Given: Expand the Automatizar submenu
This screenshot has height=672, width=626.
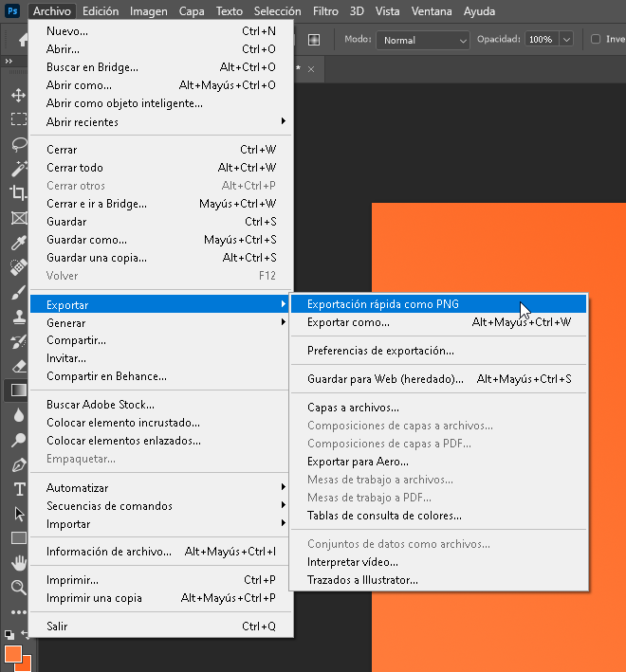Looking at the screenshot, I should click(161, 488).
